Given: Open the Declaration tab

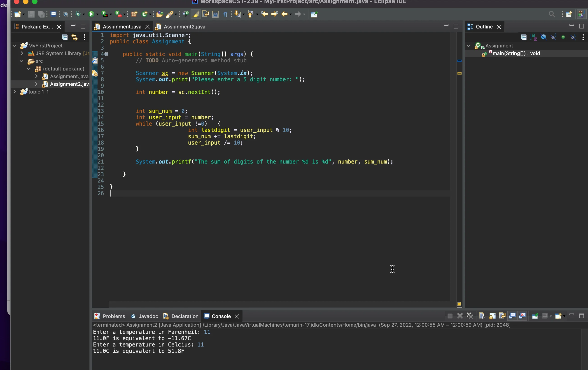Looking at the screenshot, I should coord(181,316).
